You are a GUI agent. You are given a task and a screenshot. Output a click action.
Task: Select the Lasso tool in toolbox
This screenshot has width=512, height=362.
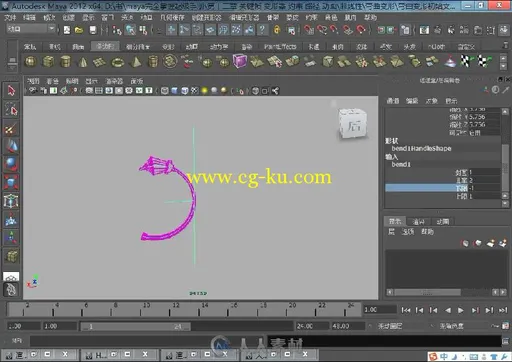11,109
